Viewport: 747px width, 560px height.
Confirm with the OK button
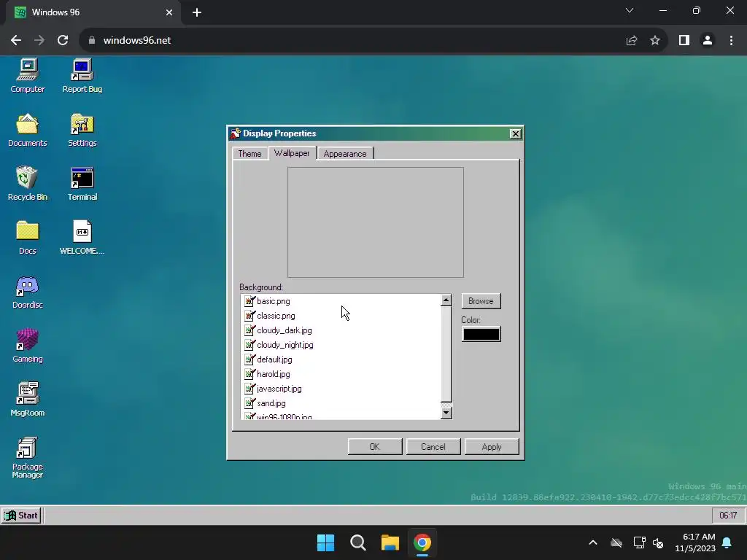point(375,447)
